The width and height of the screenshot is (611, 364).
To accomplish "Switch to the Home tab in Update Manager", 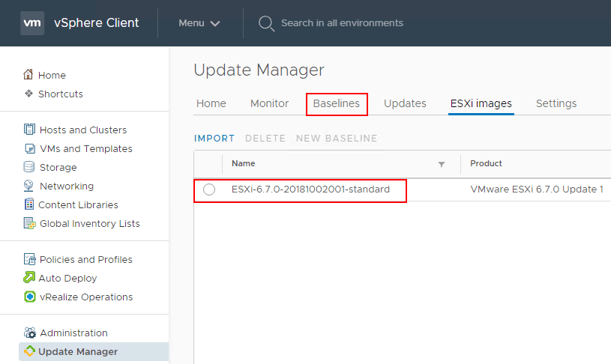I will (211, 103).
